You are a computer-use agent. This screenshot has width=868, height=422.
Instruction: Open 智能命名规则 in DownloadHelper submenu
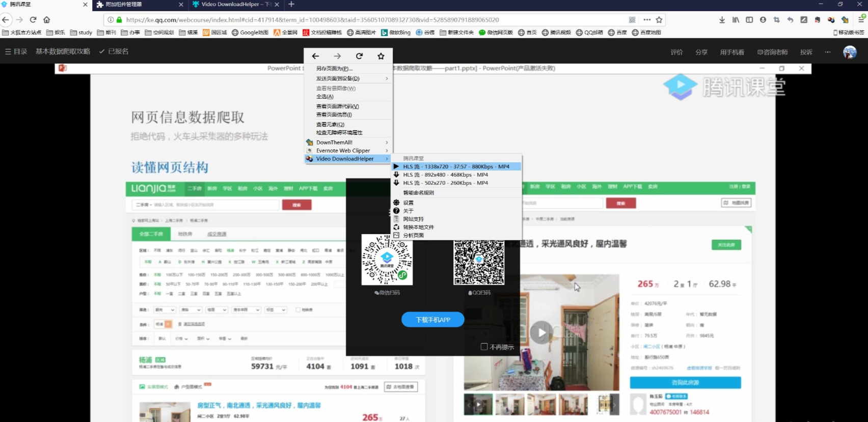coord(456,193)
